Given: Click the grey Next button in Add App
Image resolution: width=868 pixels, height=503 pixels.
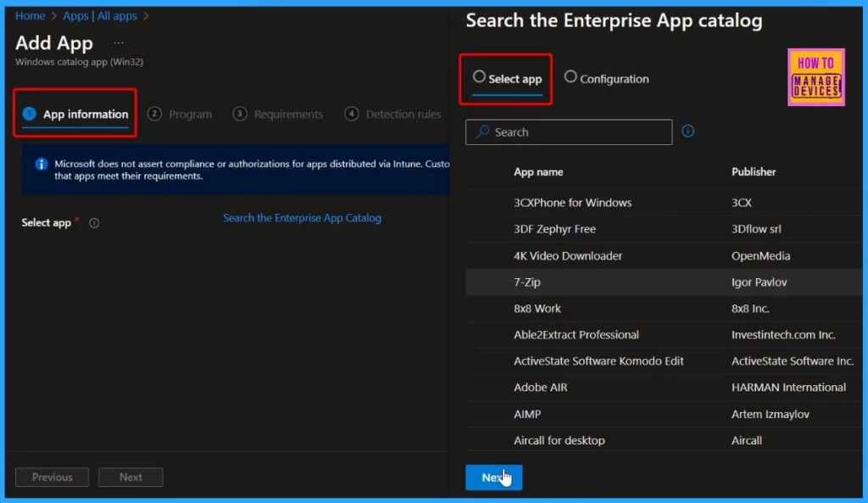Looking at the screenshot, I should click(x=131, y=477).
